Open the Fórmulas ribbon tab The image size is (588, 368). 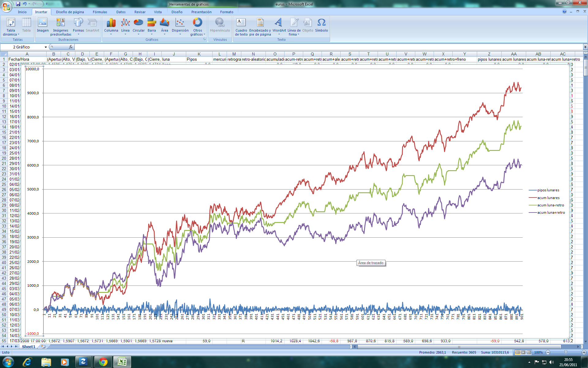tap(100, 12)
